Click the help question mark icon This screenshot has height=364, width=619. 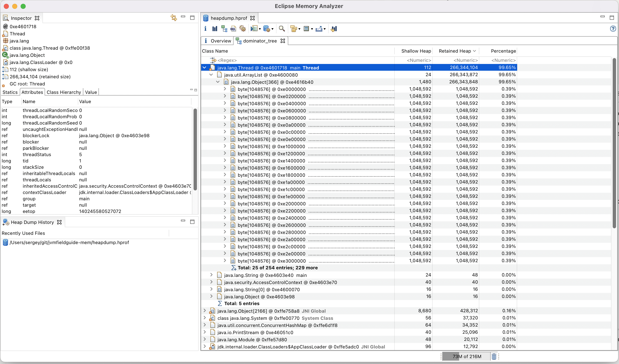[613, 29]
